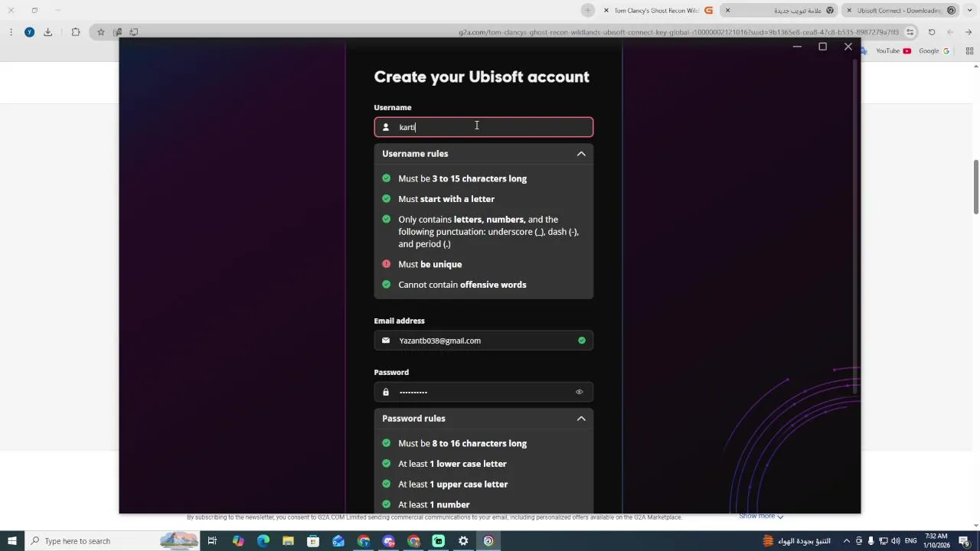The image size is (980, 551).
Task: Click the browser reload button
Action: [x=932, y=32]
